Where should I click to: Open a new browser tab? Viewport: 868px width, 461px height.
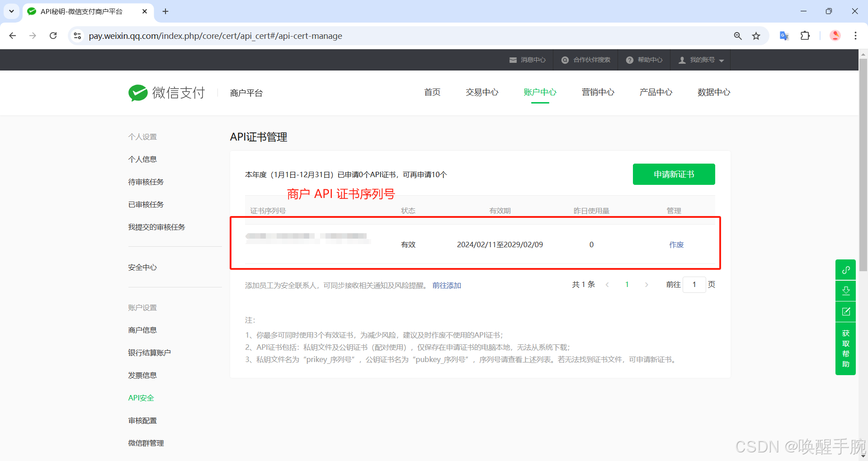(165, 11)
